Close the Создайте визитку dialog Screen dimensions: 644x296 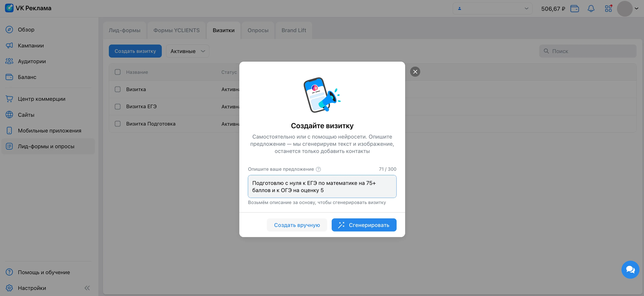point(415,72)
